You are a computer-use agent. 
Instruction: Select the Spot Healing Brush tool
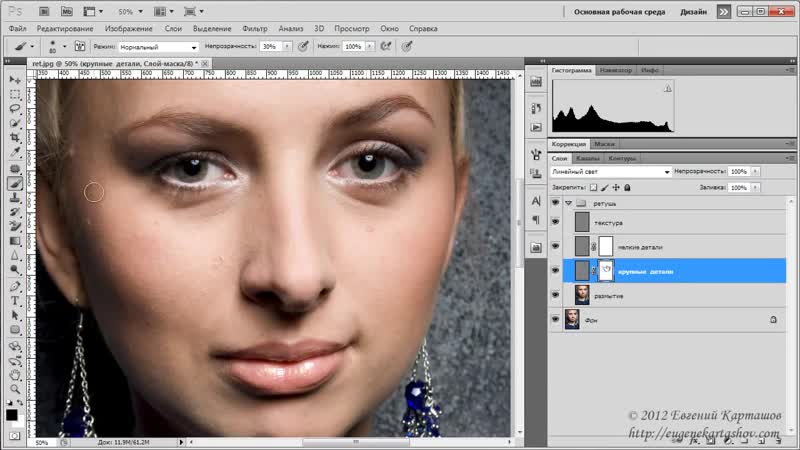click(x=15, y=168)
